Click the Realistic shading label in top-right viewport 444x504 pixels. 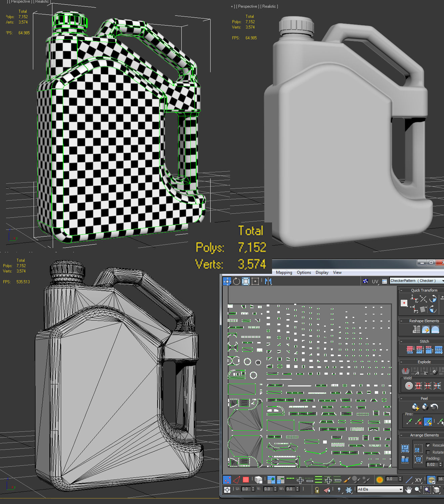tap(269, 6)
